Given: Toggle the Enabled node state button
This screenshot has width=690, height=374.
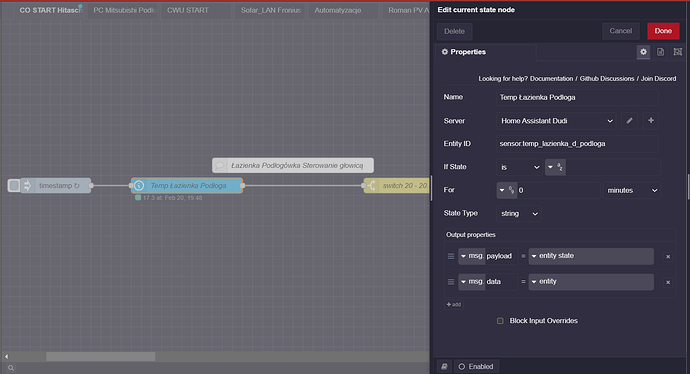Looking at the screenshot, I should click(x=476, y=367).
